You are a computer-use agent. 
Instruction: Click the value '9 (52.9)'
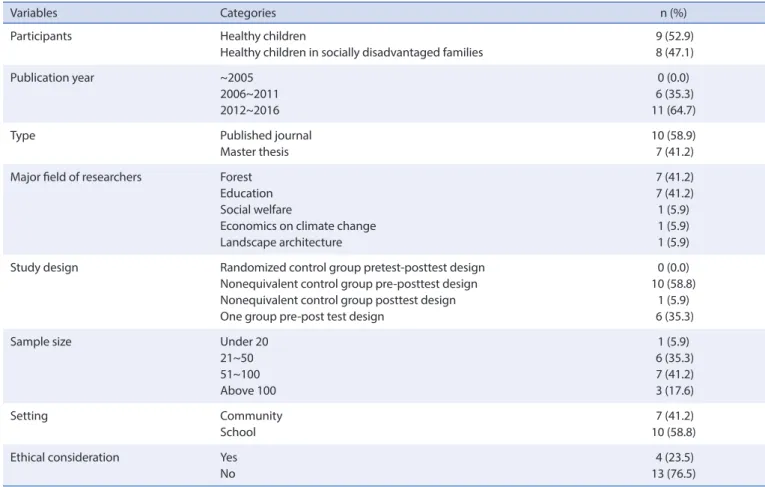[x=674, y=36]
